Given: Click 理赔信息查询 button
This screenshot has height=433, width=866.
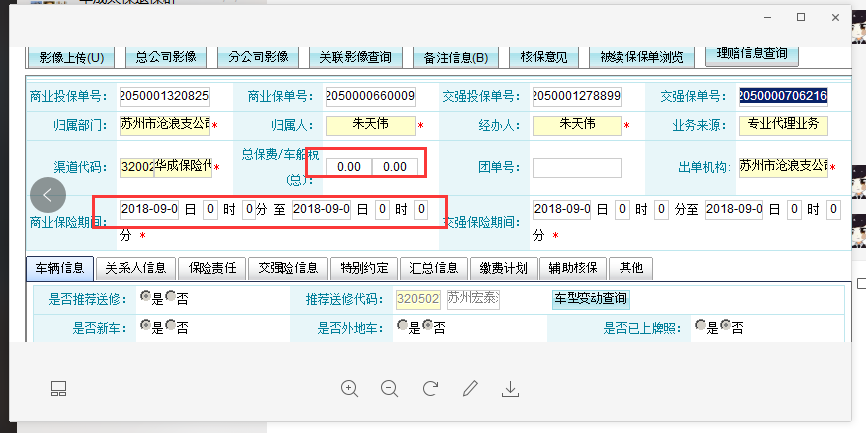Looking at the screenshot, I should pos(751,54).
